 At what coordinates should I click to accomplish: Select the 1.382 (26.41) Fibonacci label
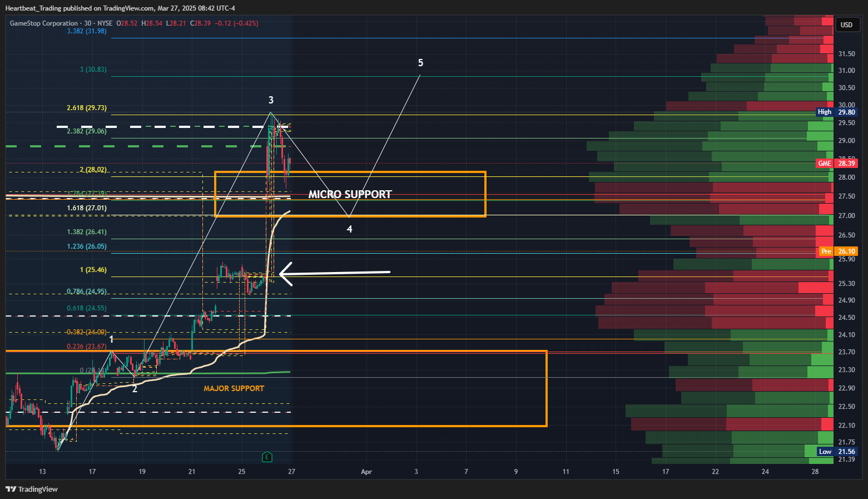[87, 232]
